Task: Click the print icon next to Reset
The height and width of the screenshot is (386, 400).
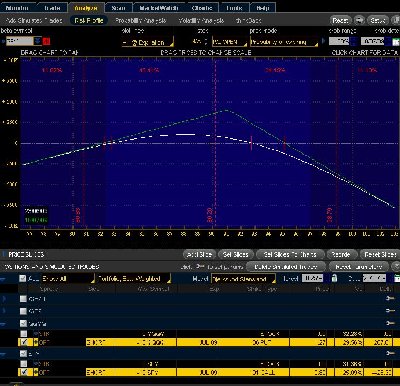Action: (x=359, y=20)
